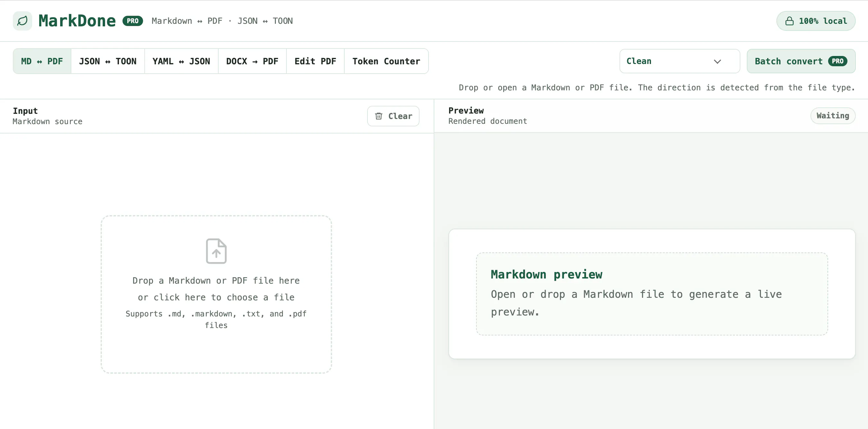Click the 'Drop a Markdown or PDF file here' text
This screenshot has width=868, height=429.
[216, 280]
